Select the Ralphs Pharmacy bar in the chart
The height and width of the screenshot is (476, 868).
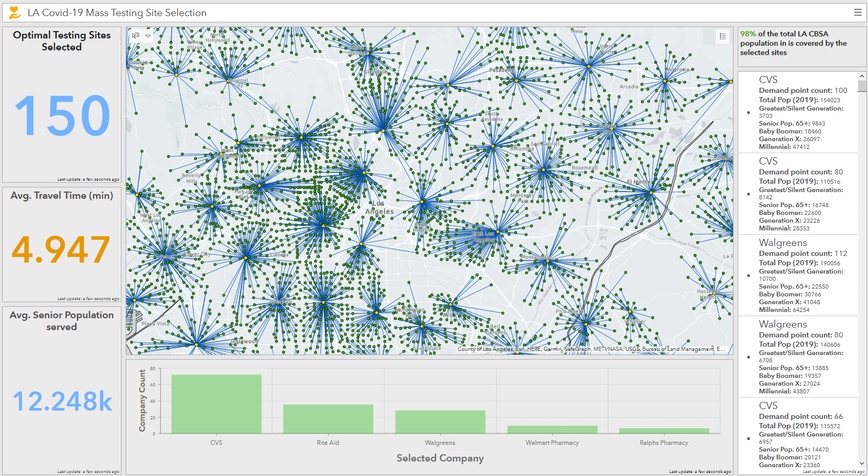click(x=664, y=430)
